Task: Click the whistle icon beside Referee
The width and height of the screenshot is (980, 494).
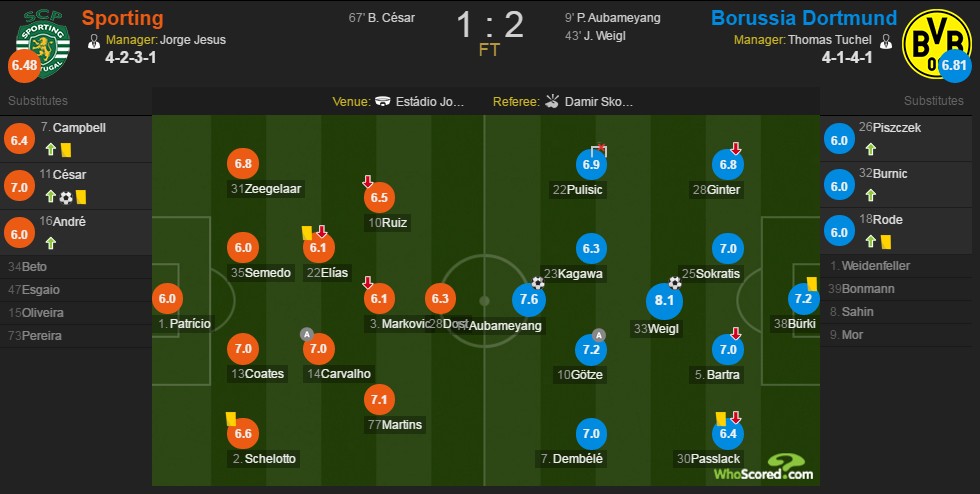Action: pos(552,101)
